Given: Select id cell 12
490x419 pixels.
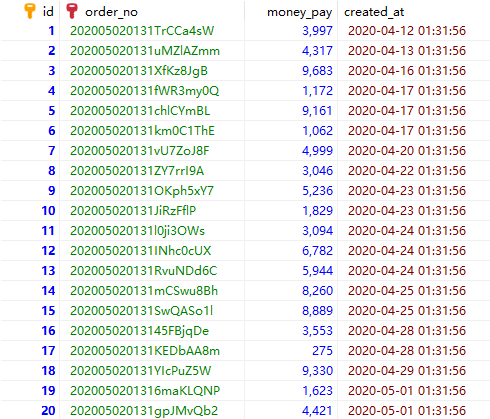Looking at the screenshot, I should point(48,251).
